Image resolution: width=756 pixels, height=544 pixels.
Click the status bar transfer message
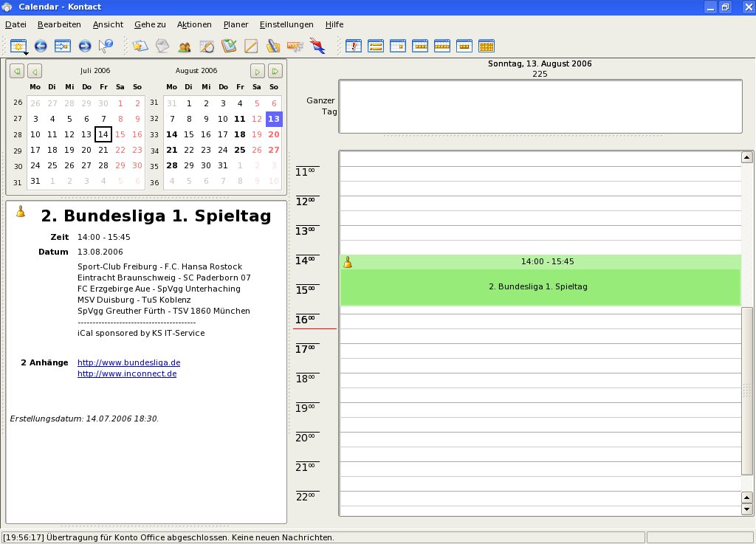[168, 537]
